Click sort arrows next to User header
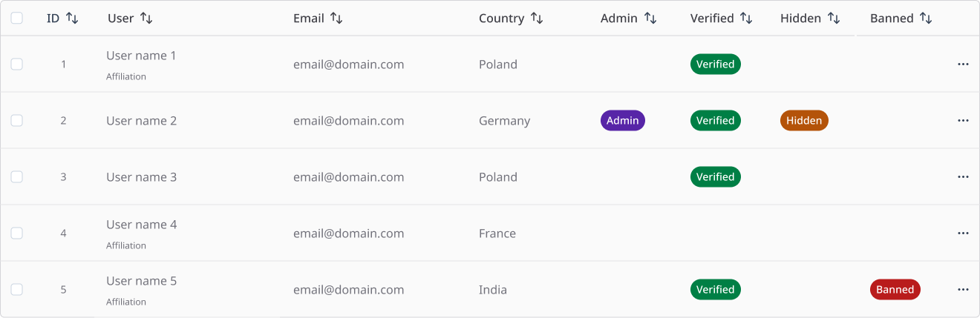Screen dimensions: 980x318 point(146,18)
